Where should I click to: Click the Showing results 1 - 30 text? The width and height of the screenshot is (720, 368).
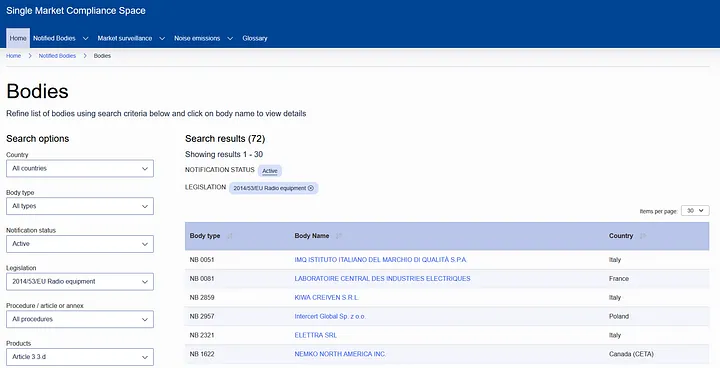click(224, 154)
